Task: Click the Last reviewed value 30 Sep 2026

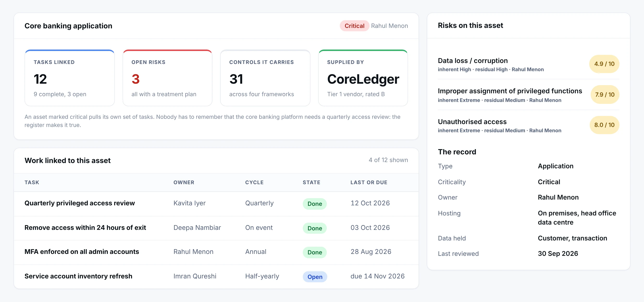Action: point(558,253)
